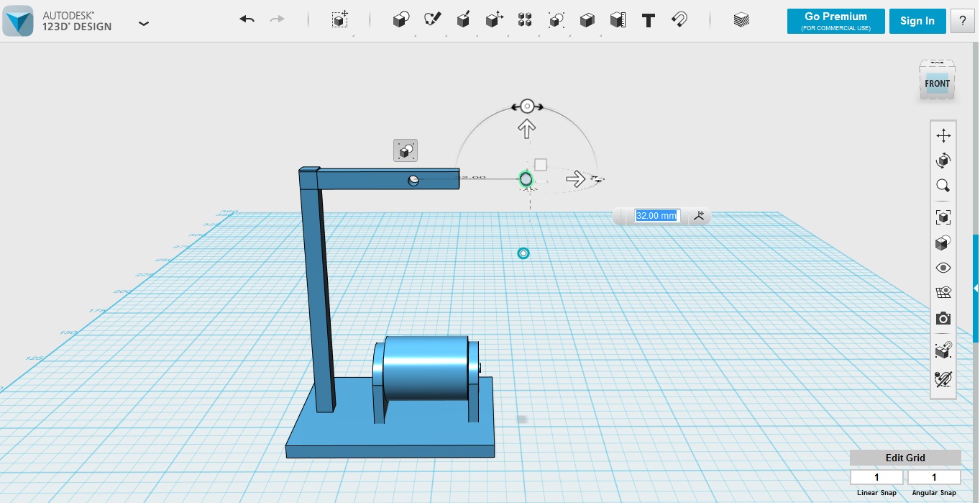Click the planar move square manipulator
Viewport: 980px width, 503px height.
pyautogui.click(x=541, y=165)
